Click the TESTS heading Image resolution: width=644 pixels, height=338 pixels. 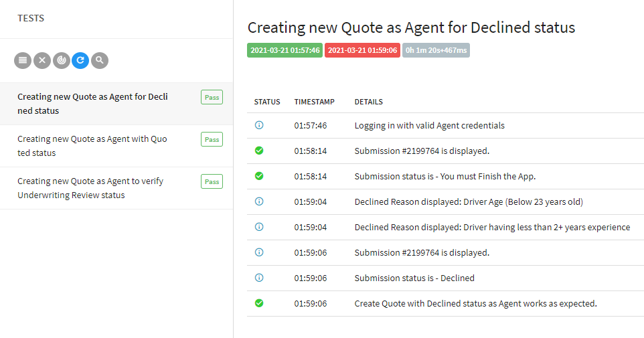(31, 18)
